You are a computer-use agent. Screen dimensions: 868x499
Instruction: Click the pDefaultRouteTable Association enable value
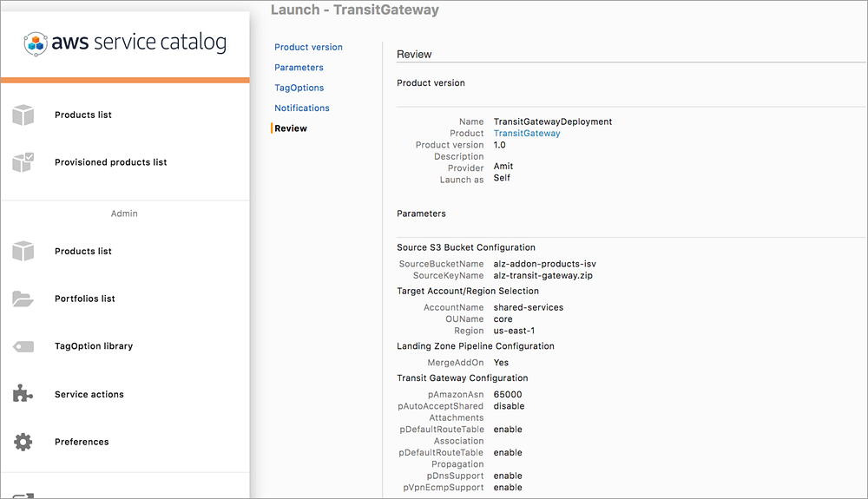click(508, 430)
